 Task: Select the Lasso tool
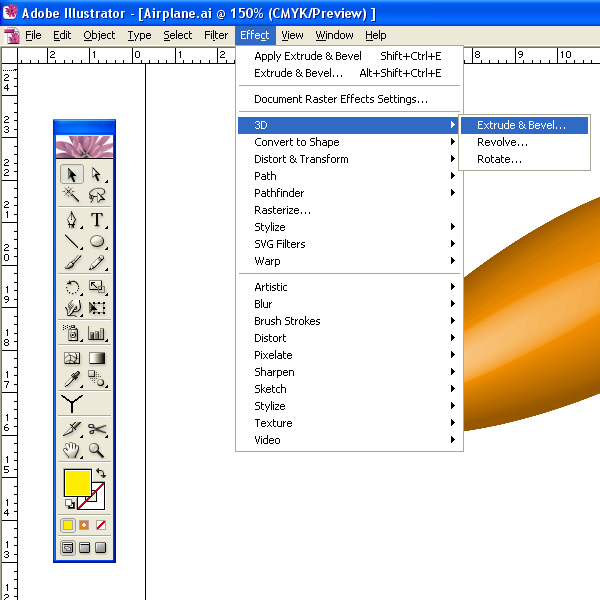(x=97, y=195)
